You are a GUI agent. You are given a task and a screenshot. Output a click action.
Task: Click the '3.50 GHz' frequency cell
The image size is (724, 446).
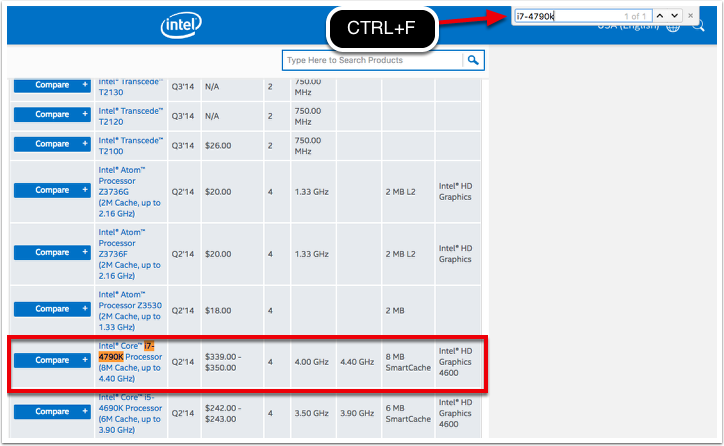coord(312,413)
